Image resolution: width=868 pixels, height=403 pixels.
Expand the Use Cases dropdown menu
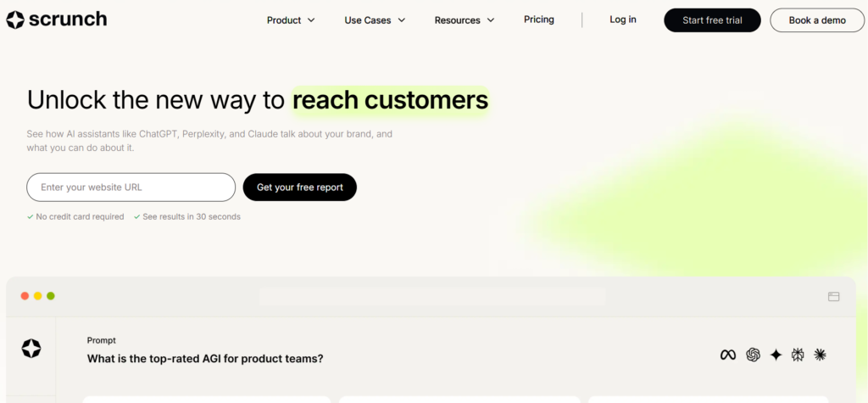coord(375,20)
